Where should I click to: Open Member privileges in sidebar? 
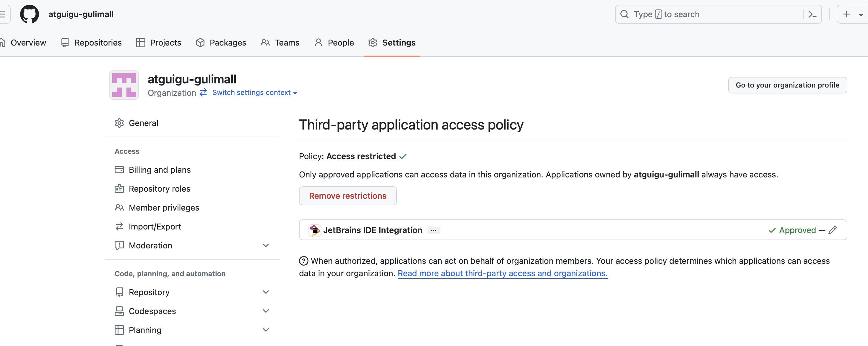[164, 208]
